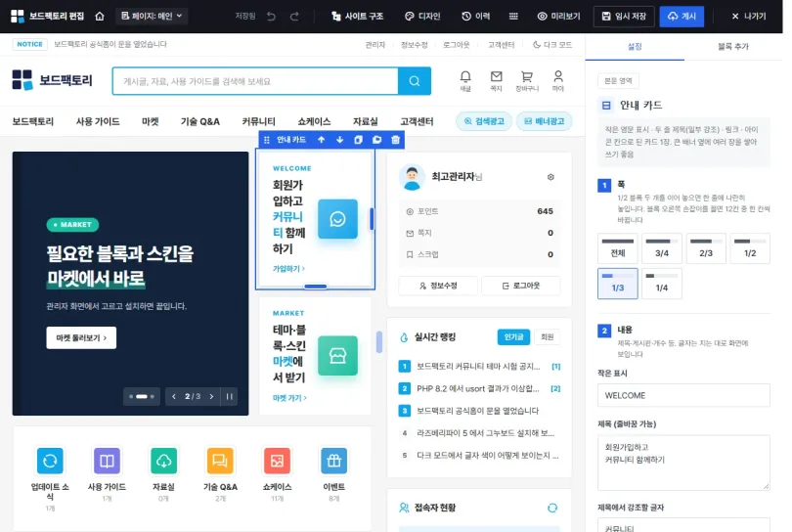Click the 검색광고 pill button
This screenshot has width=792, height=532.
(484, 121)
